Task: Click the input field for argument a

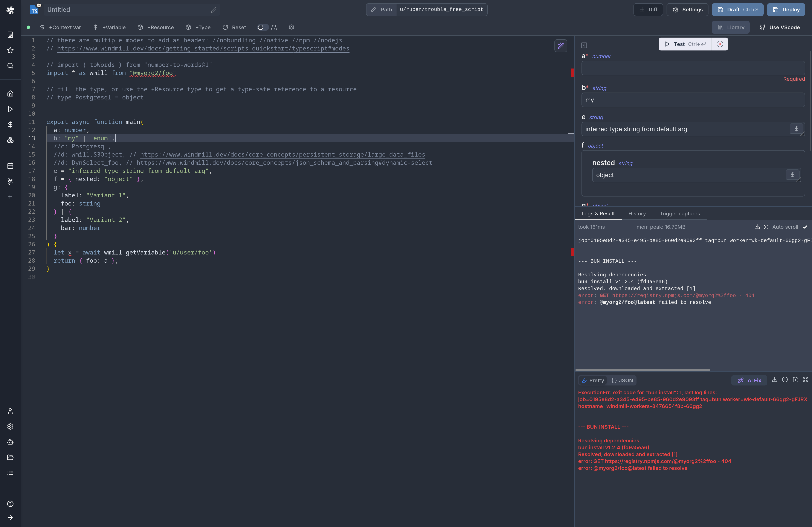Action: [693, 68]
